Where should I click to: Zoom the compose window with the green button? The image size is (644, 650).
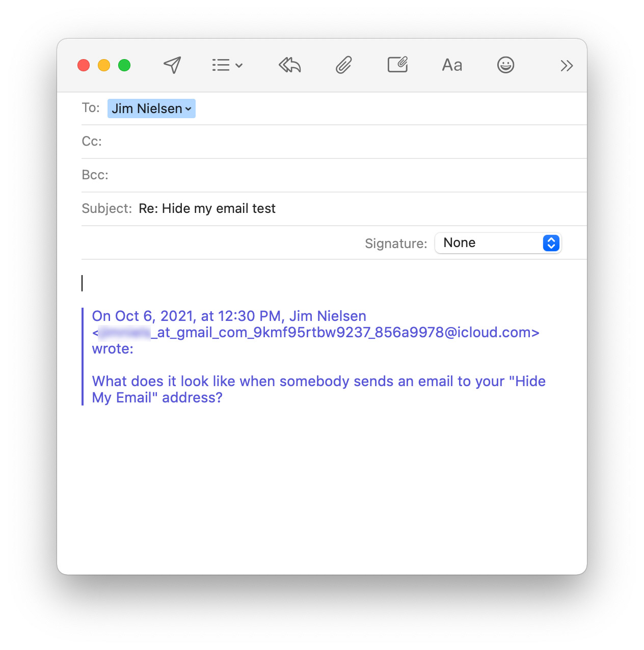pyautogui.click(x=124, y=65)
